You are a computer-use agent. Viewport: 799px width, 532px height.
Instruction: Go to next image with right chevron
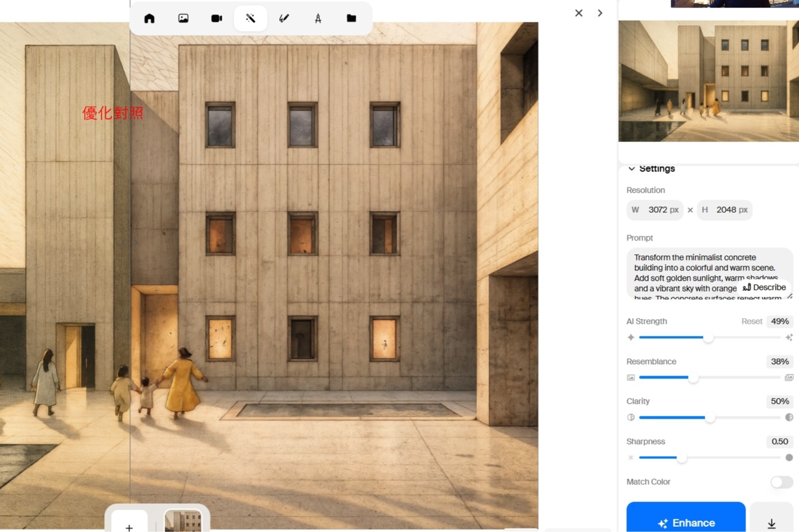point(600,13)
